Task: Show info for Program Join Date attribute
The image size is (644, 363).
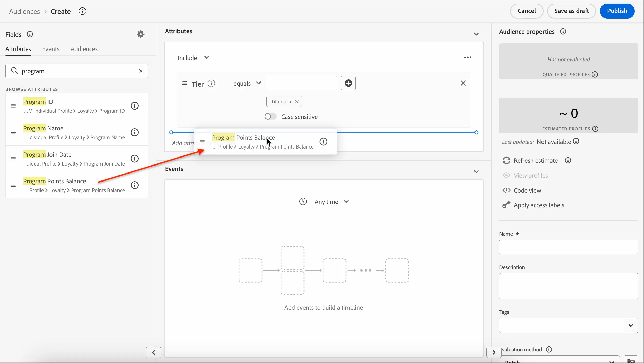Action: click(135, 159)
